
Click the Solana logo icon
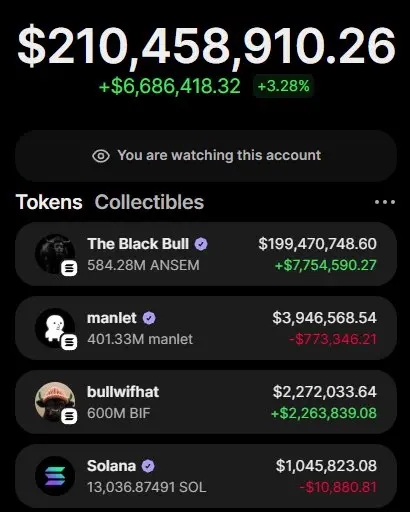55,476
